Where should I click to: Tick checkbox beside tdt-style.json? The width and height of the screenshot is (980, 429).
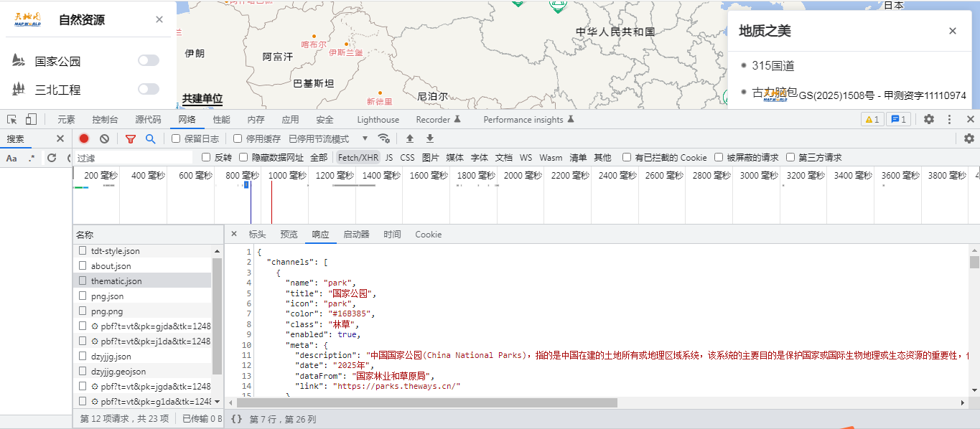click(83, 251)
